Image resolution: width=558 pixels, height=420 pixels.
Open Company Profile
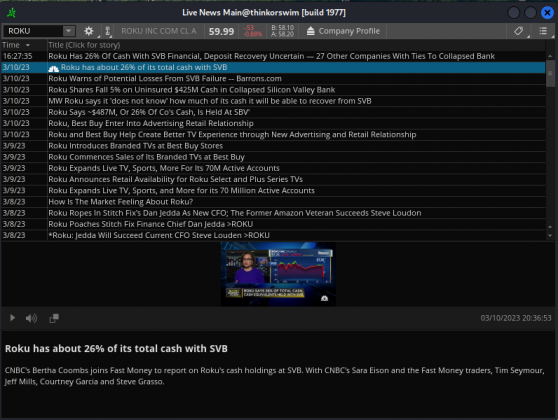343,31
